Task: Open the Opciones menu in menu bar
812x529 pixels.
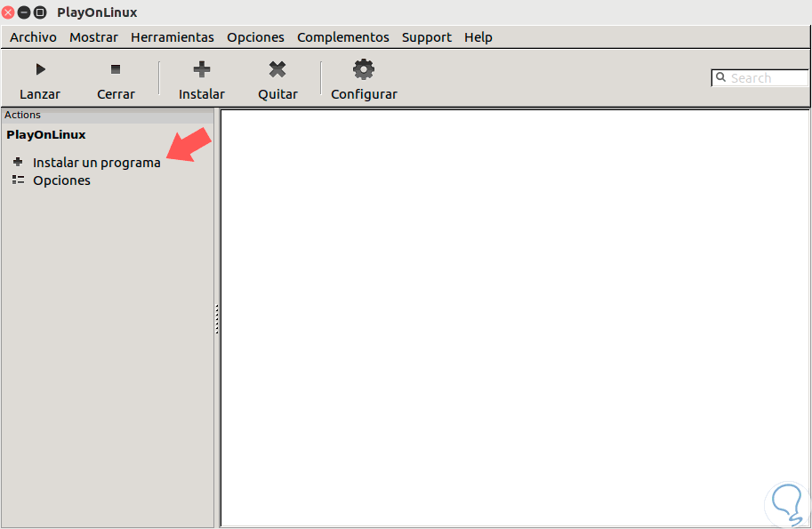Action: pyautogui.click(x=255, y=37)
